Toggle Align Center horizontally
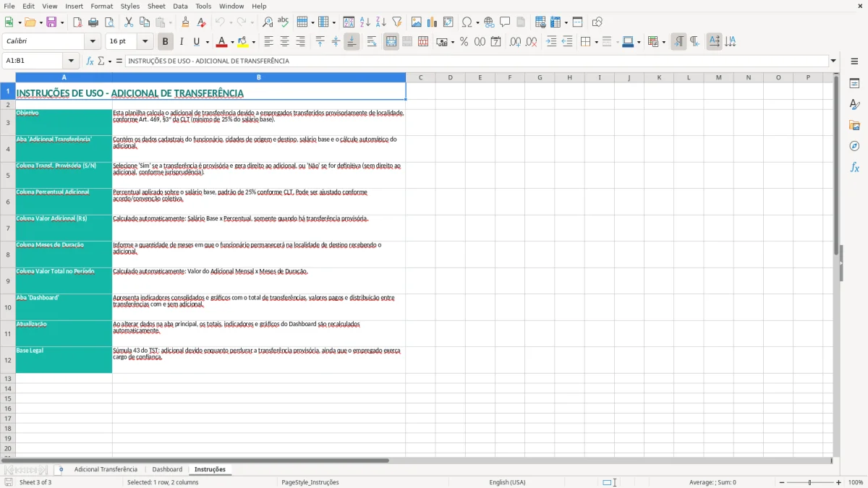 pos(284,42)
